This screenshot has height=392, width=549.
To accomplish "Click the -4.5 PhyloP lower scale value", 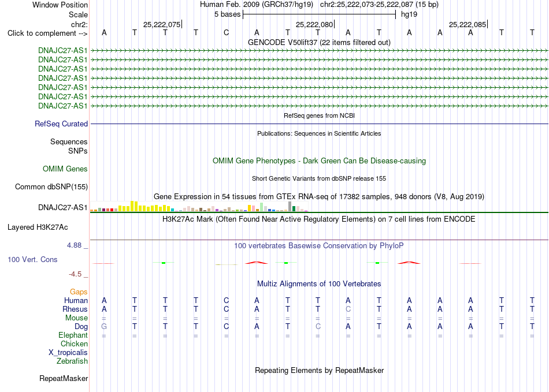I will (75, 274).
